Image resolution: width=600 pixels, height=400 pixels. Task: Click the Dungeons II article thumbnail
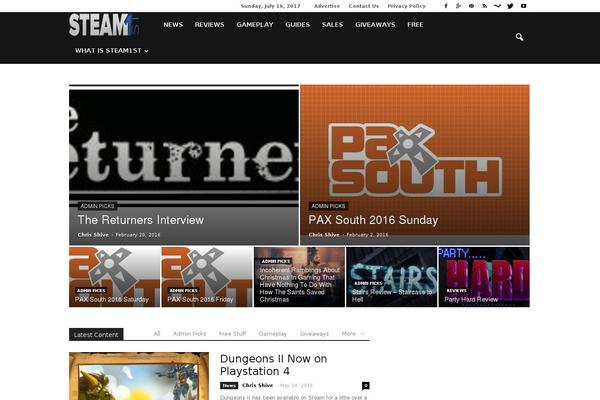point(139,376)
